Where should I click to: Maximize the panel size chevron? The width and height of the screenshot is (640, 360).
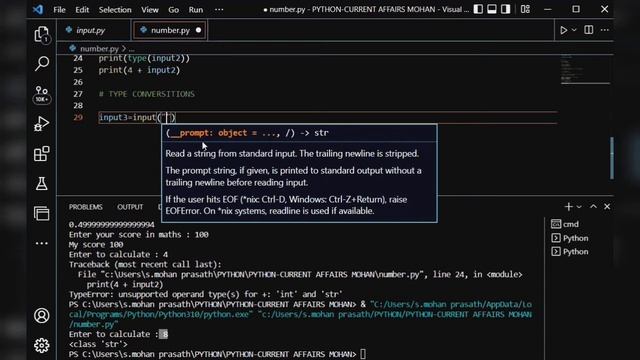coord(593,207)
